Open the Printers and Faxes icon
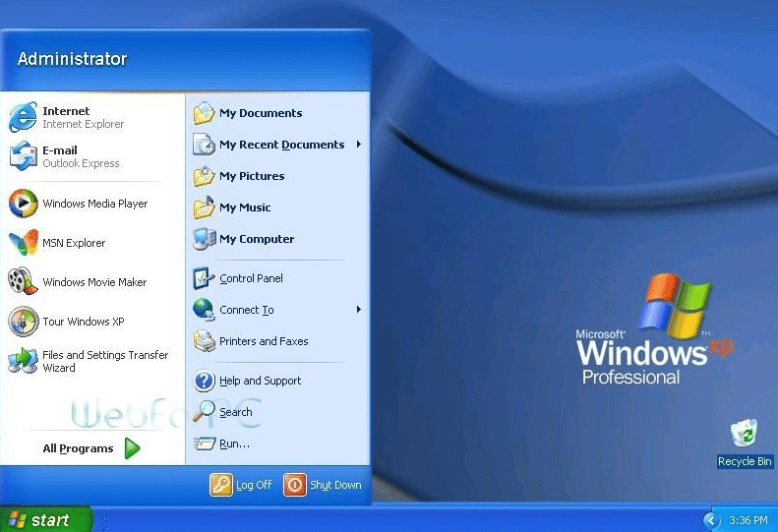This screenshot has height=532, width=778. coord(204,341)
